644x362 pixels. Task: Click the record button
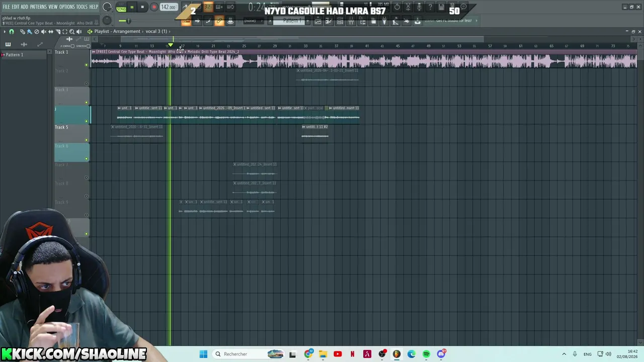(x=154, y=8)
